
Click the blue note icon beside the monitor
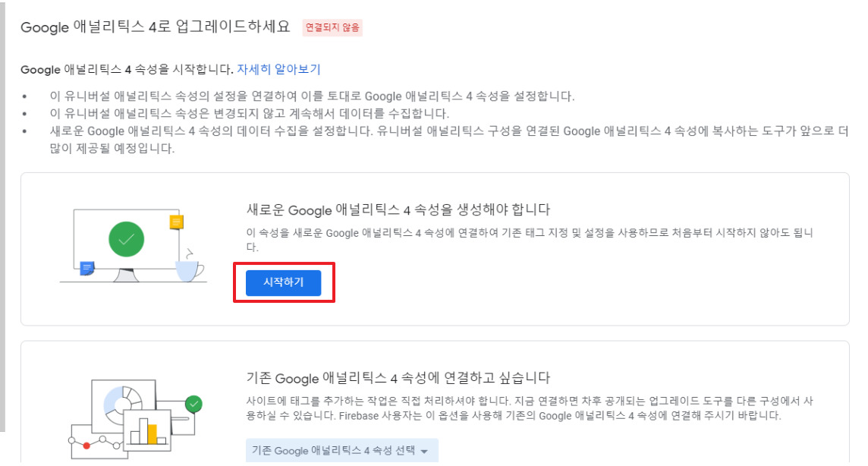point(87,267)
